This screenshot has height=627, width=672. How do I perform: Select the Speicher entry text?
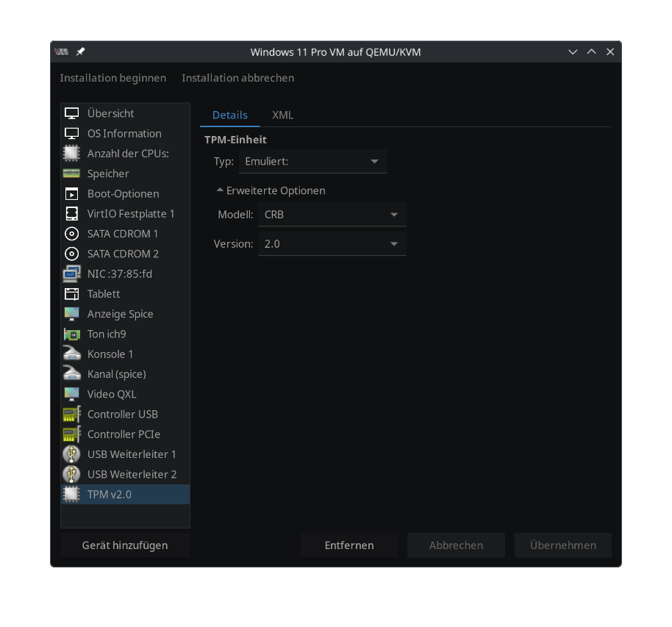point(108,174)
